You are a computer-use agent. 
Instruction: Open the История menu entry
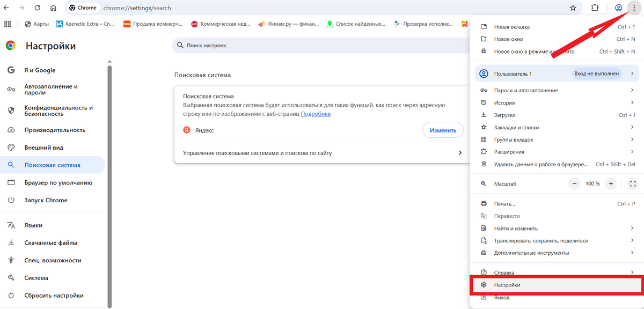pos(505,102)
